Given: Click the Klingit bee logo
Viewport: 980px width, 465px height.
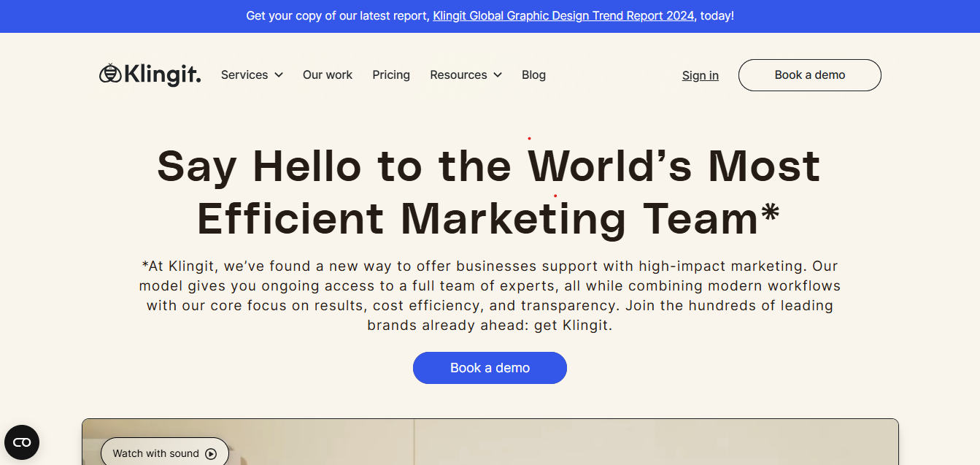Looking at the screenshot, I should pos(150,74).
